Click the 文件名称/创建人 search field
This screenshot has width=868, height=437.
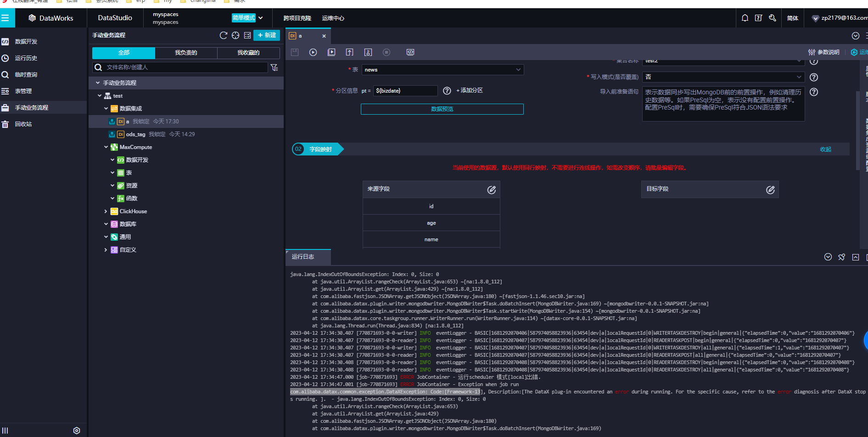[x=180, y=67]
